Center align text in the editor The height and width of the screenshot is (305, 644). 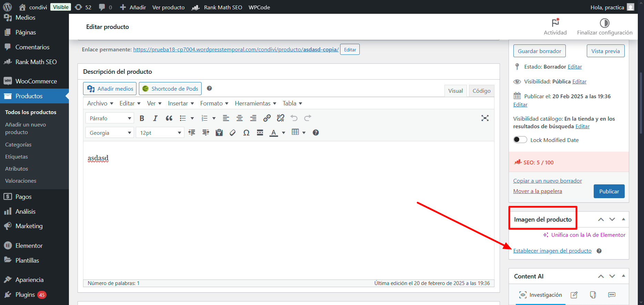[x=239, y=118]
